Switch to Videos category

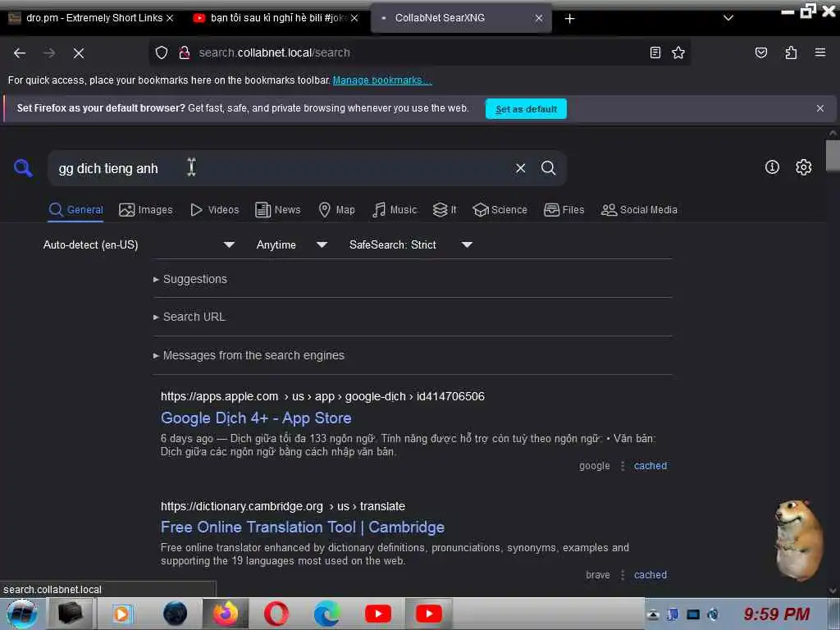click(x=215, y=209)
